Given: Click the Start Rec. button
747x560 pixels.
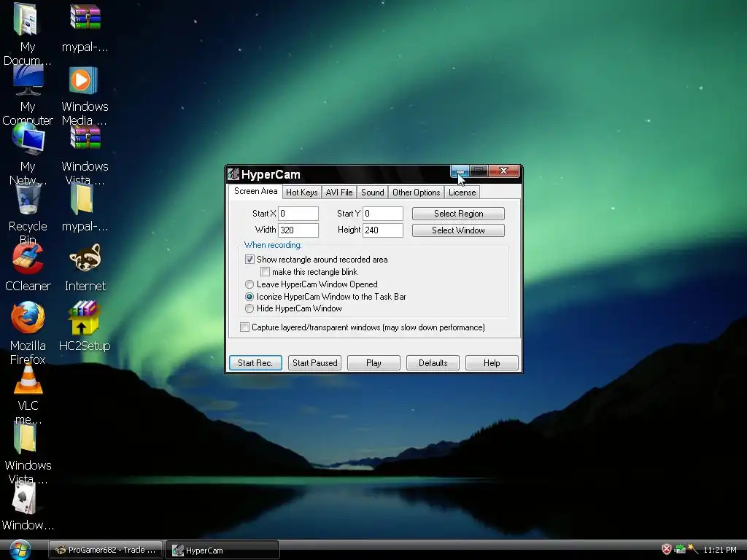Looking at the screenshot, I should coord(255,363).
